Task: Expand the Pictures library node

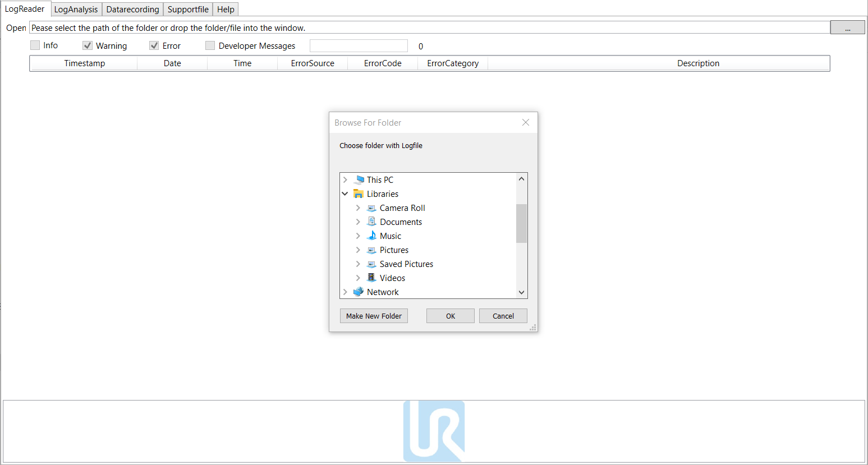Action: [x=358, y=250]
